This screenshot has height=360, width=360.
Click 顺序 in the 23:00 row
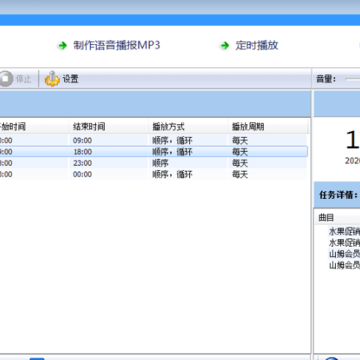pos(160,163)
